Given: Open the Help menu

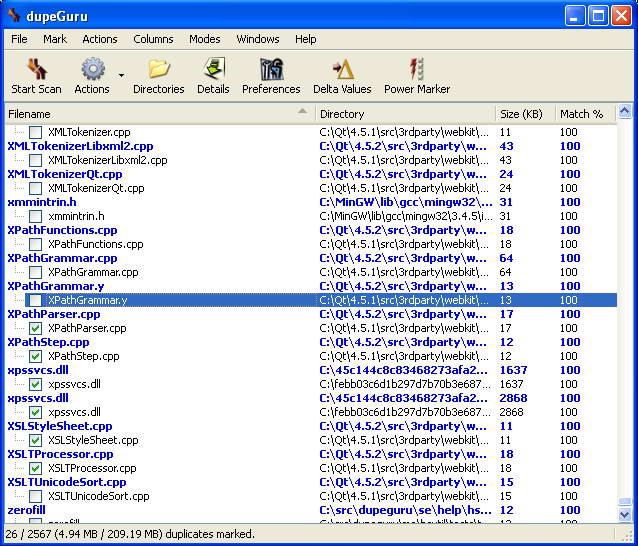Looking at the screenshot, I should tap(306, 39).
